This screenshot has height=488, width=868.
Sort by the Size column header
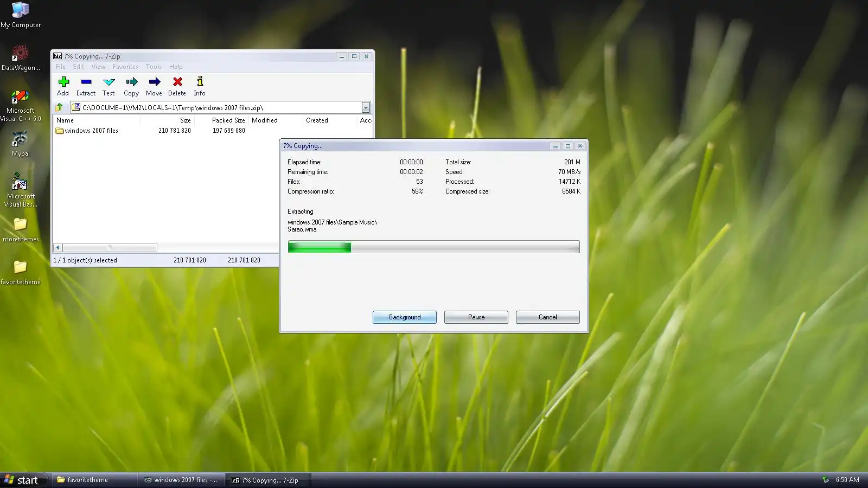167,120
